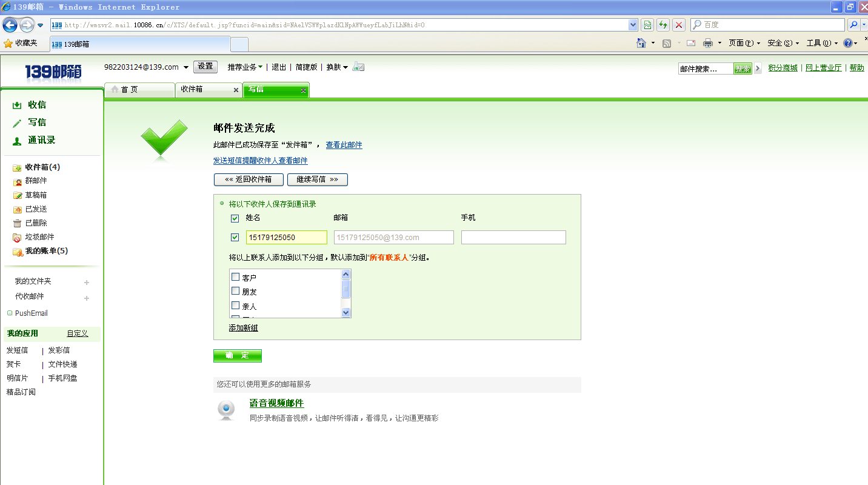Viewport: 868px width, 485px height.
Task: Select the 139邮箱 browser tab
Action: click(139, 44)
